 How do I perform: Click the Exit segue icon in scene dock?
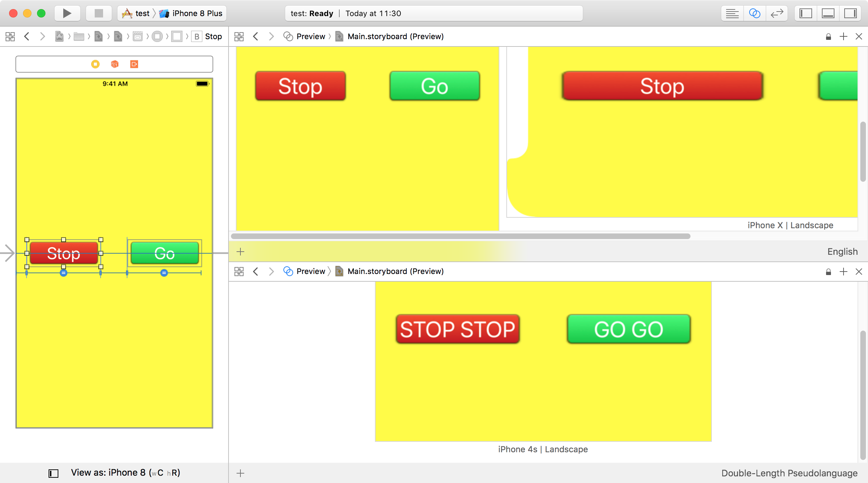(x=134, y=64)
